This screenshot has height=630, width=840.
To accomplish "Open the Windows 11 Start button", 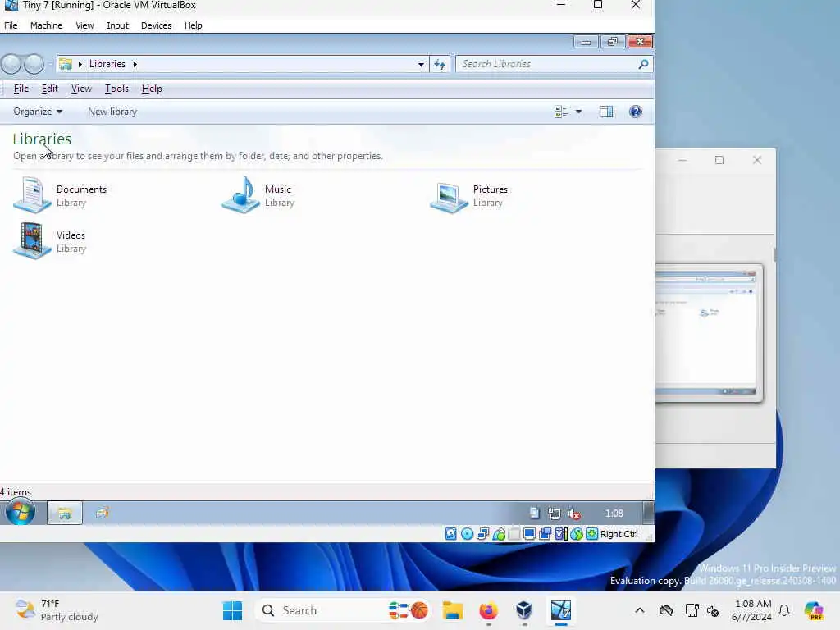I will click(x=232, y=610).
